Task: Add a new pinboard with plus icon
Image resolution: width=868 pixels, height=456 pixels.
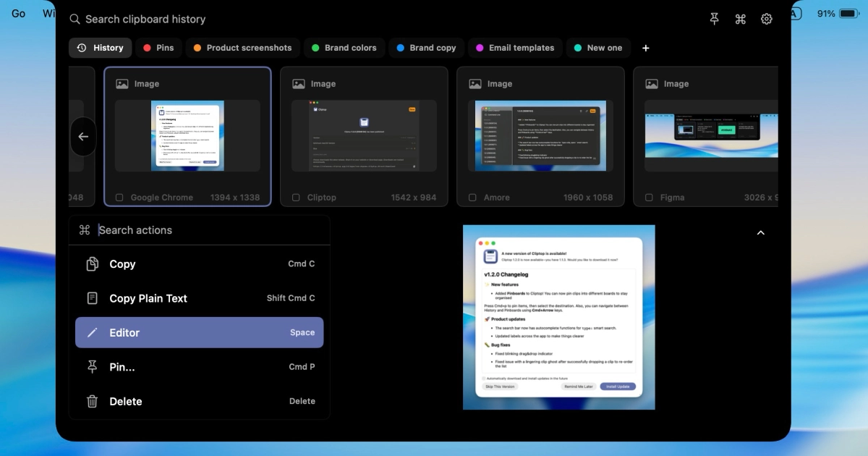Action: tap(646, 48)
